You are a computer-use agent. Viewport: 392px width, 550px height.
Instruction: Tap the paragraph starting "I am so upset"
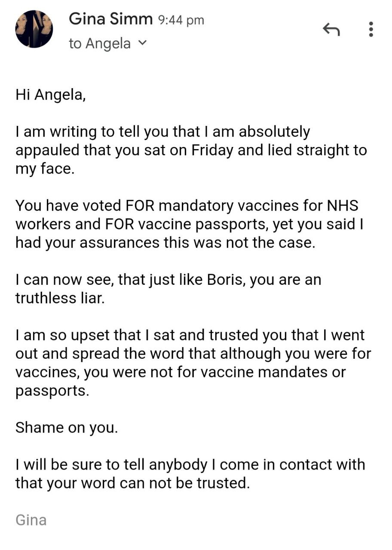point(193,363)
